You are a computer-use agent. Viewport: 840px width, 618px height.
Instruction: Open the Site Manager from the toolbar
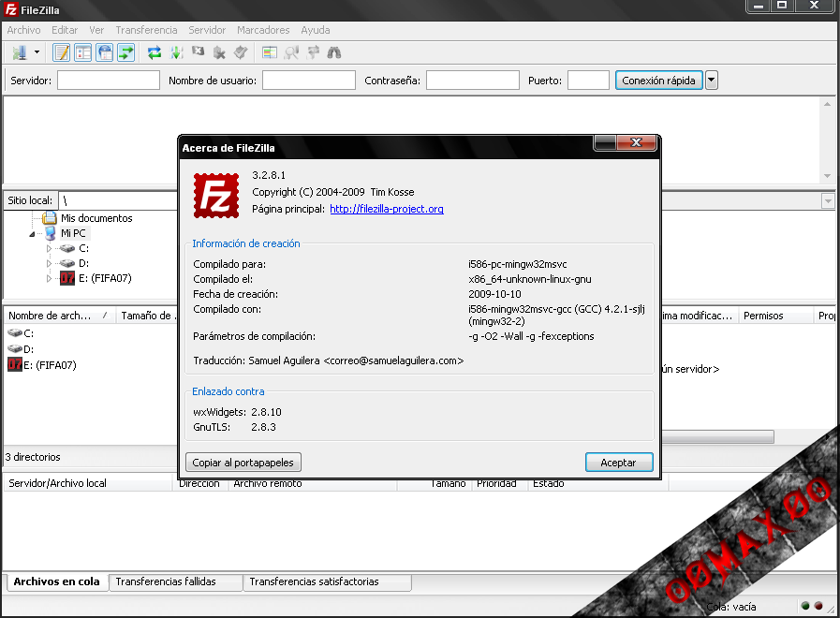click(20, 52)
